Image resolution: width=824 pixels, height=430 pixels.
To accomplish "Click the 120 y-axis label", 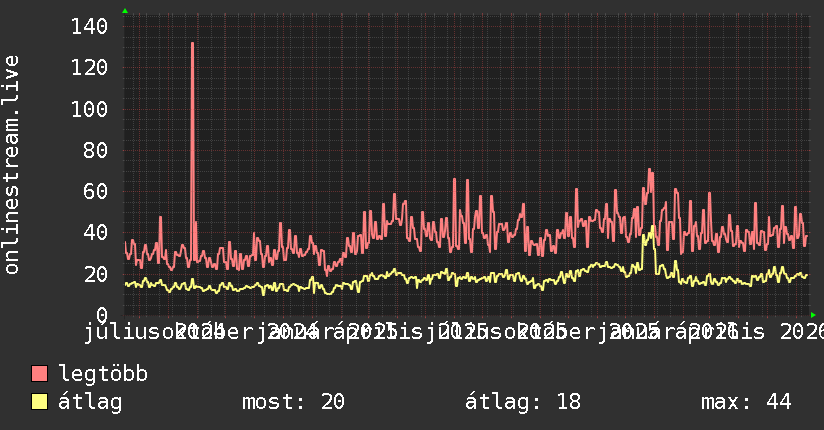I will 89,67.
